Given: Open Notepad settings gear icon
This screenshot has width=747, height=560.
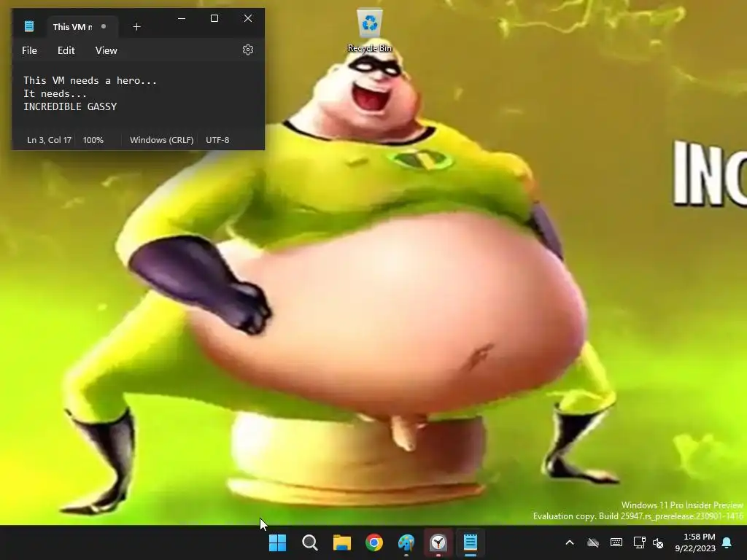Looking at the screenshot, I should (x=248, y=50).
